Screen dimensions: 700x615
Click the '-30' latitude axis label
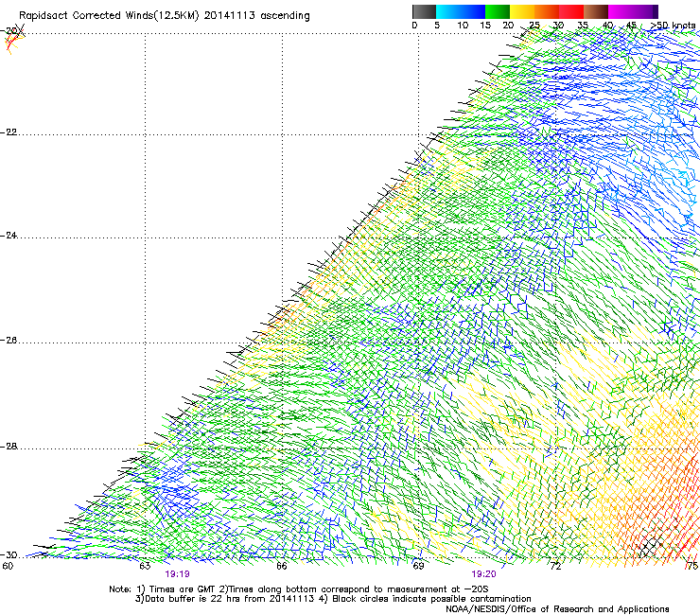(9, 554)
